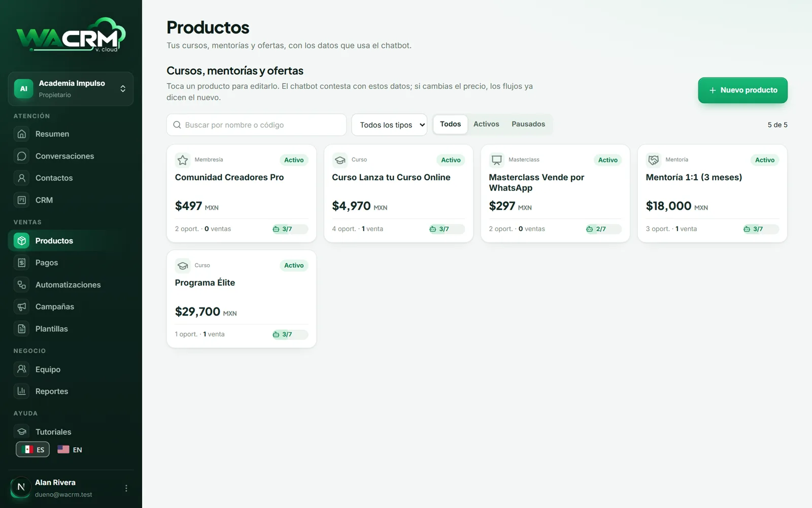
Task: Click the Productos box icon
Action: click(x=22, y=241)
